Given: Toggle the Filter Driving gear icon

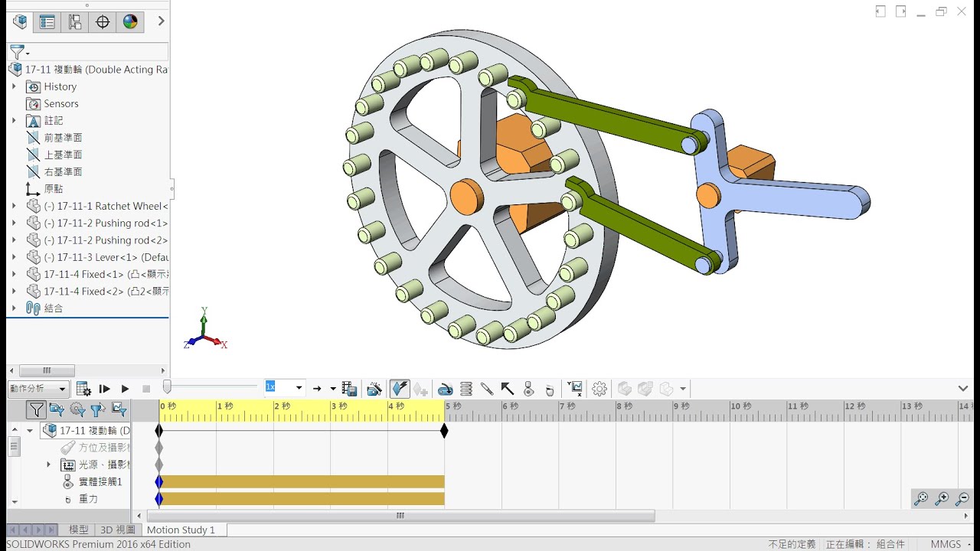Looking at the screenshot, I should (x=77, y=410).
